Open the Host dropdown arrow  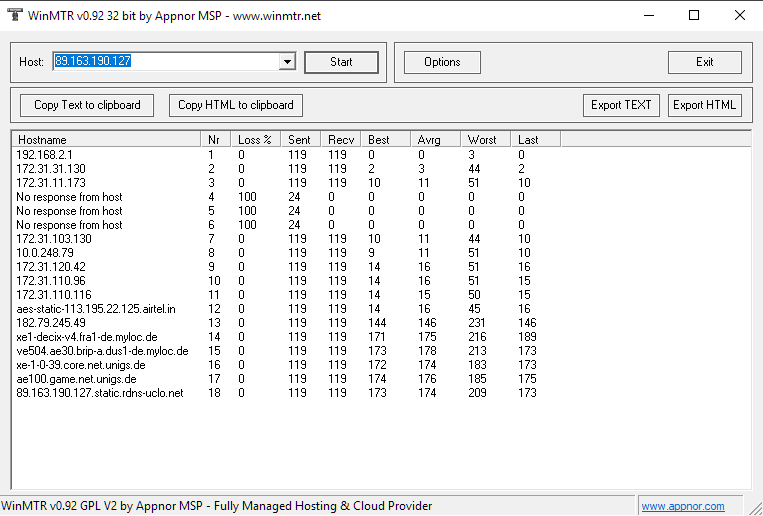pos(287,62)
